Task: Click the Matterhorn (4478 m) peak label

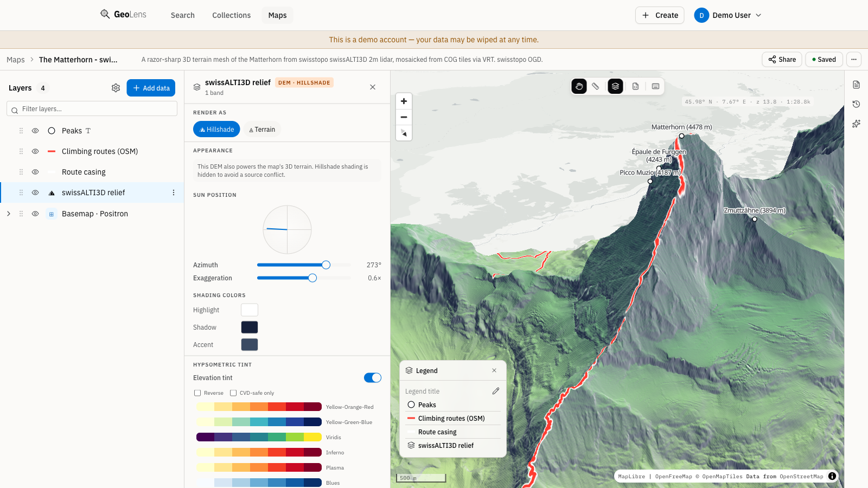Action: (x=681, y=127)
